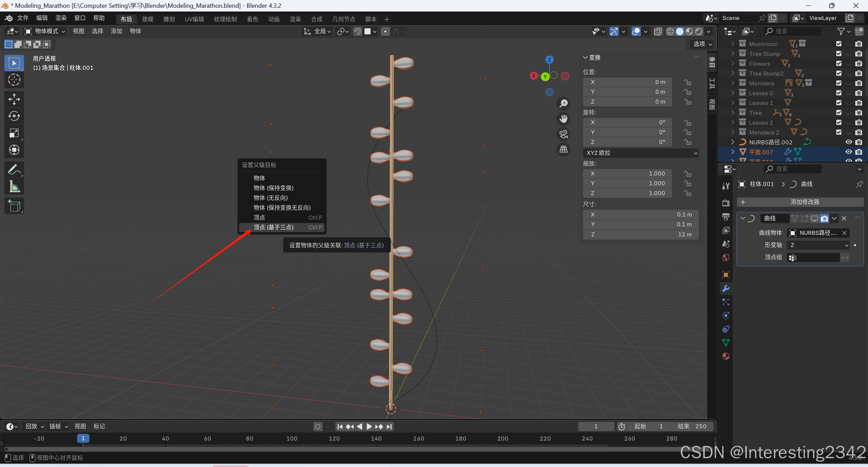Hide NURBS路径.002 with the eye icon

pos(848,142)
